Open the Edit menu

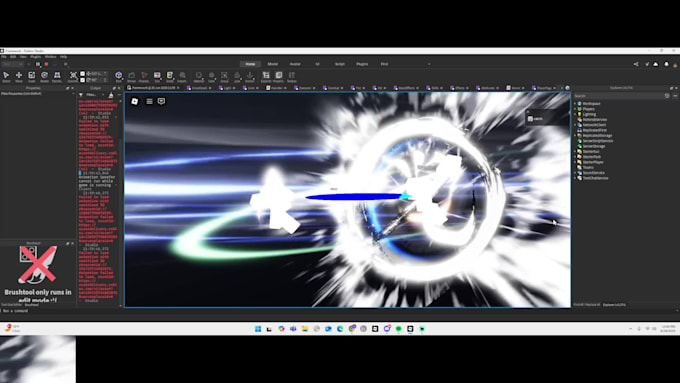coord(13,57)
